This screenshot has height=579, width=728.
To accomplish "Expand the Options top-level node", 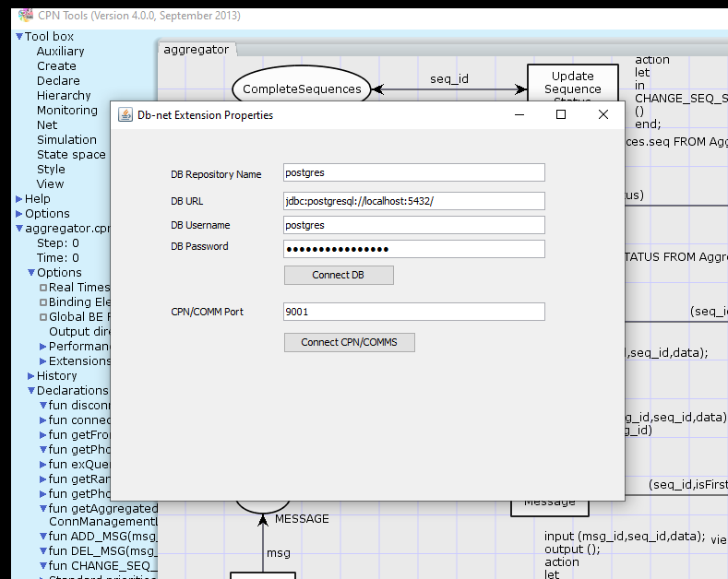I will [x=19, y=214].
